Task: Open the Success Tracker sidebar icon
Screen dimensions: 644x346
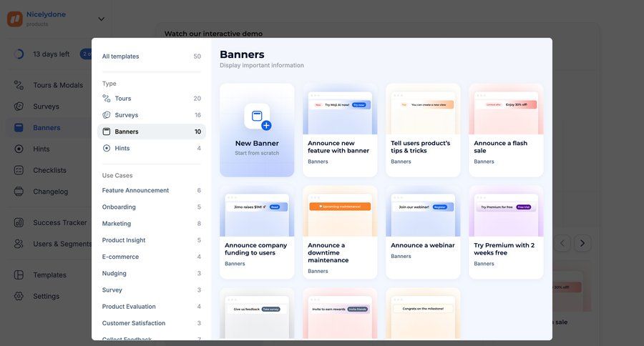Action: (x=19, y=222)
